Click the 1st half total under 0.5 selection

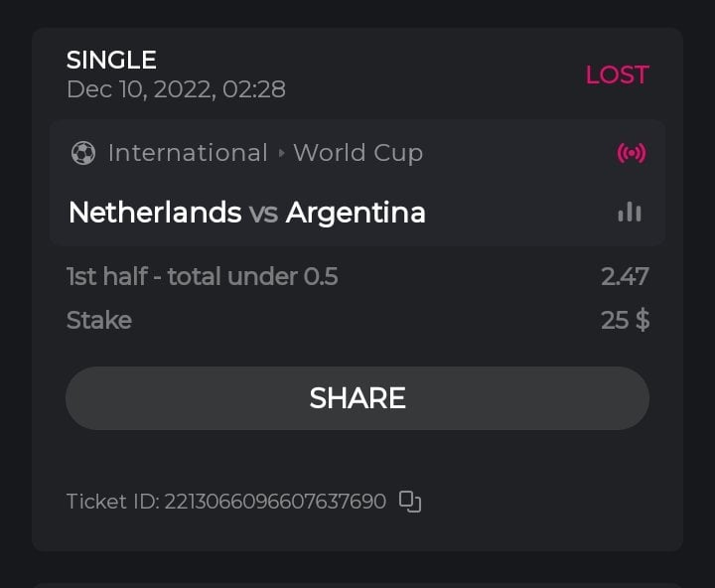tap(202, 276)
